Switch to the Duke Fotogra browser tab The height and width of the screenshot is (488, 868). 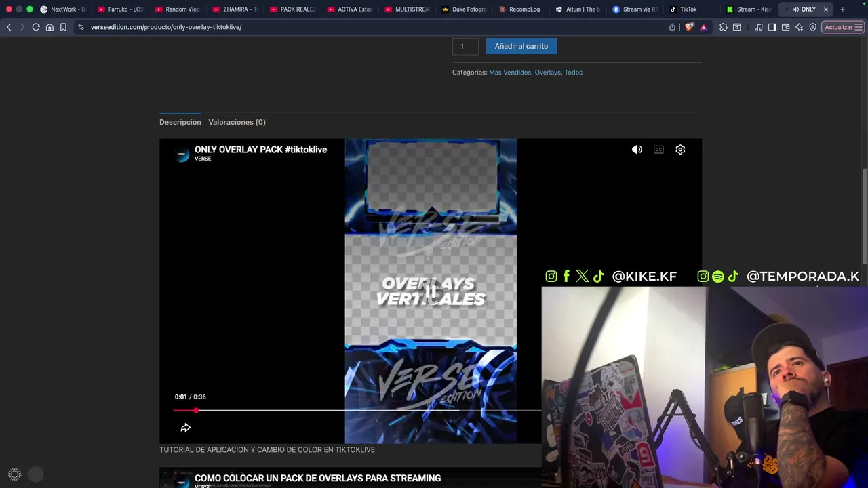point(465,9)
